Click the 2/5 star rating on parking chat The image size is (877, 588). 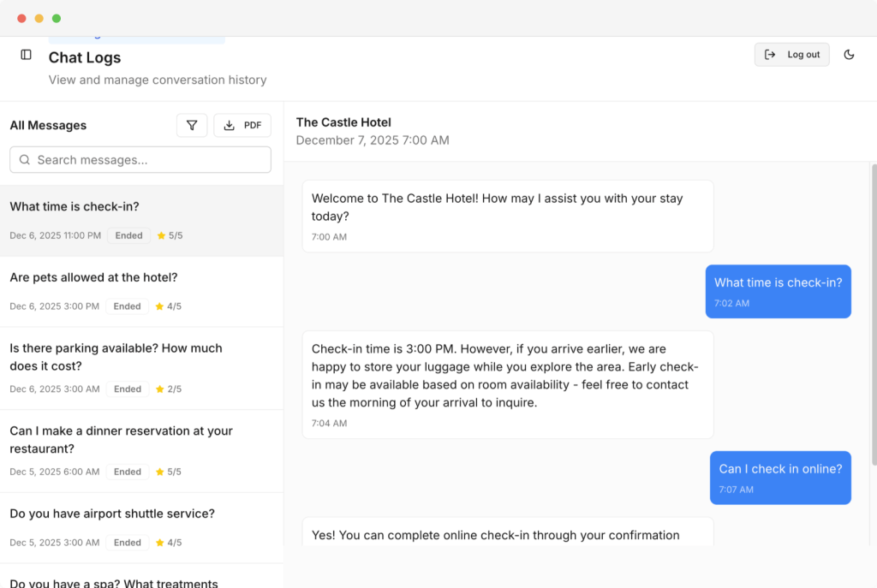point(169,389)
